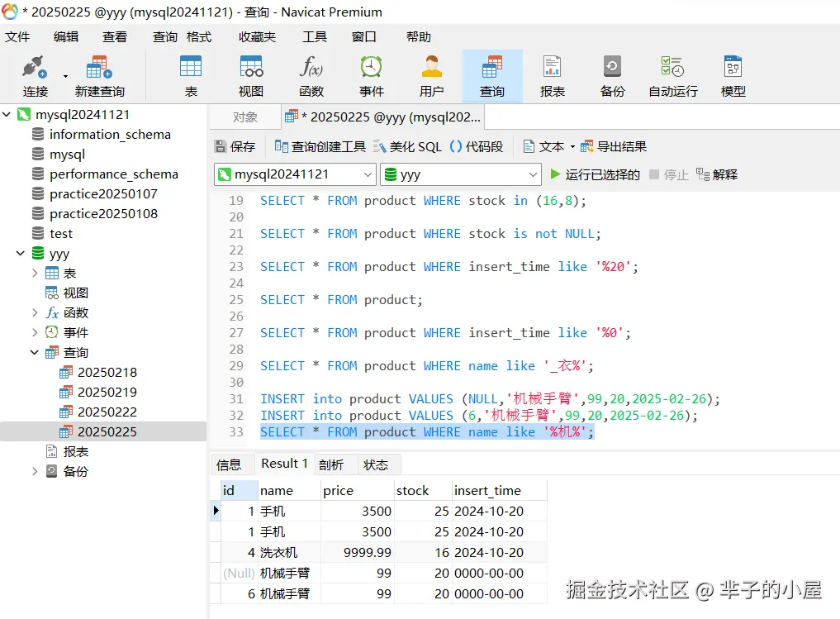This screenshot has width=840, height=619.
Task: Insert a 代码段 code snippet
Action: pyautogui.click(x=477, y=146)
